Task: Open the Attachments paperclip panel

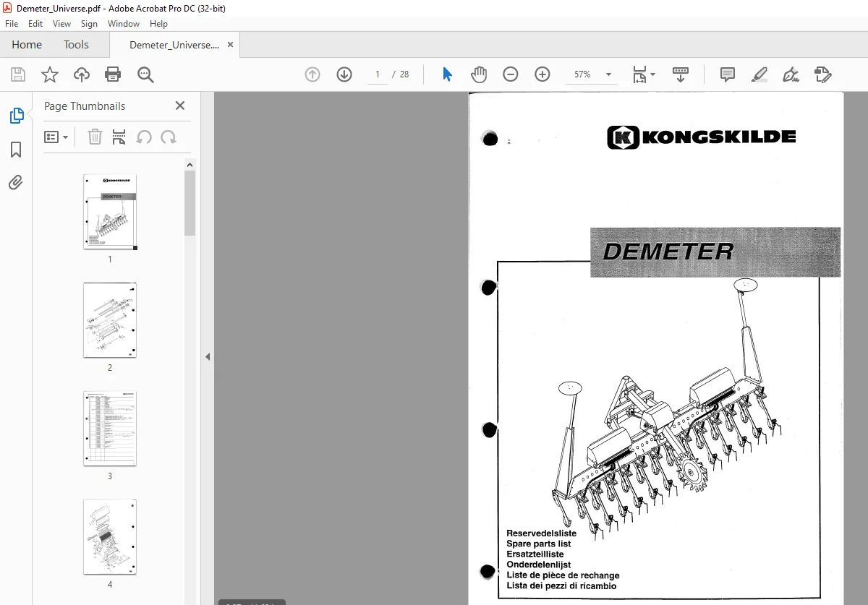Action: pyautogui.click(x=16, y=182)
